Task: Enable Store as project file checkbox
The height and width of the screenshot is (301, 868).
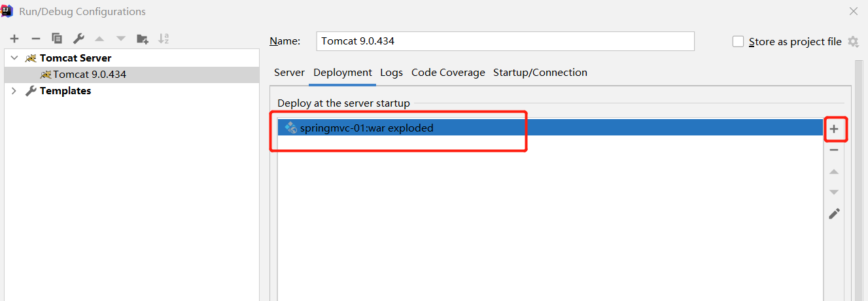Action: coord(738,41)
